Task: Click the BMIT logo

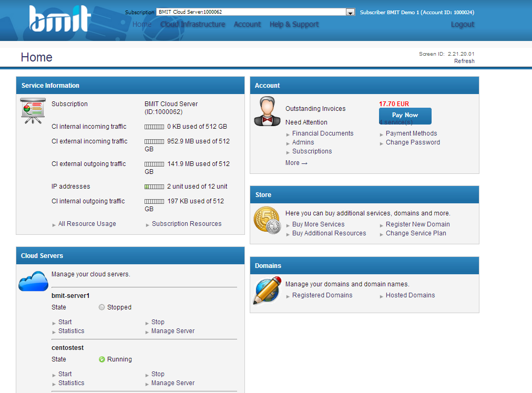Action: click(x=60, y=18)
